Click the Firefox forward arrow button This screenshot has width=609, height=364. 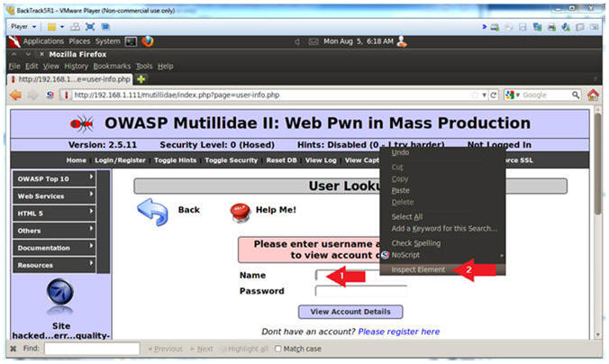33,95
